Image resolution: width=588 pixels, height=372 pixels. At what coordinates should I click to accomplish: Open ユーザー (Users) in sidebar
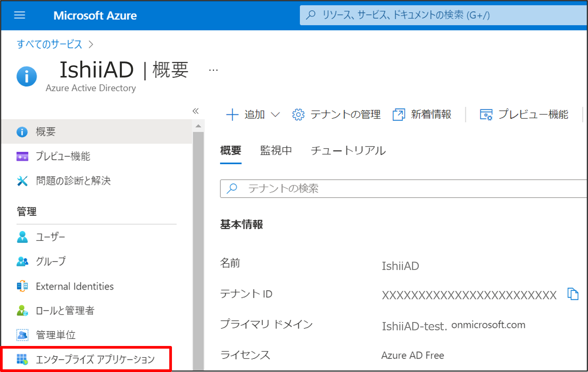pyautogui.click(x=50, y=237)
